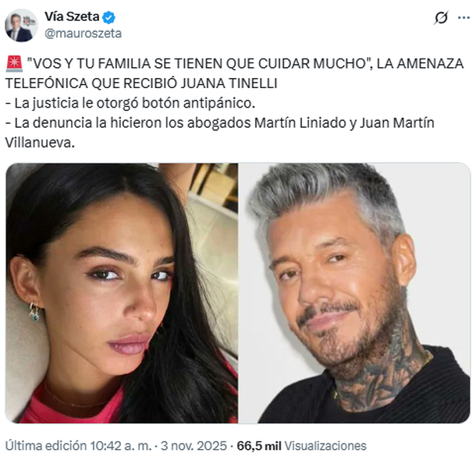
Task: Open the Vía Szeta display name
Action: 72,16
